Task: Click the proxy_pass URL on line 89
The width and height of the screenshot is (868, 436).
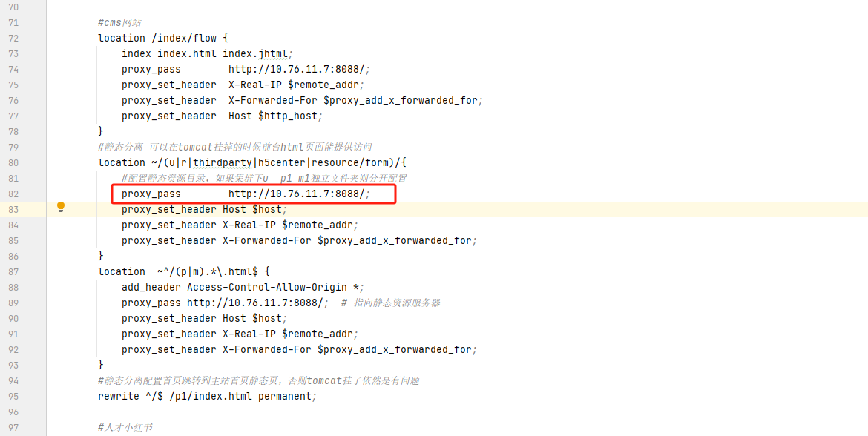Action: 255,303
